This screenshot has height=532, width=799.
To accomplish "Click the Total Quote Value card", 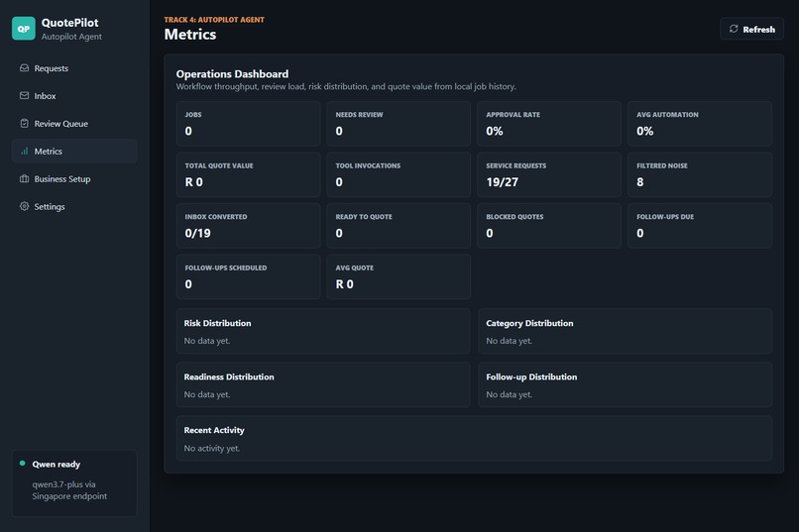I will 248,174.
